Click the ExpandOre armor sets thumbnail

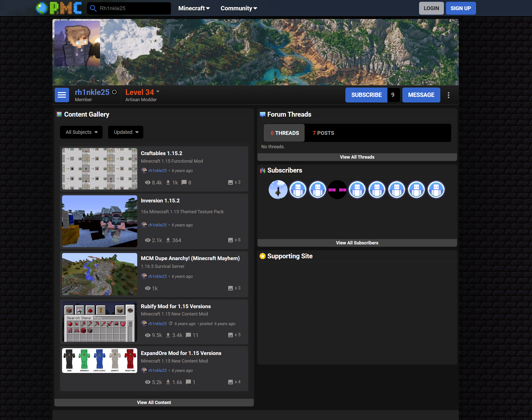[100, 361]
